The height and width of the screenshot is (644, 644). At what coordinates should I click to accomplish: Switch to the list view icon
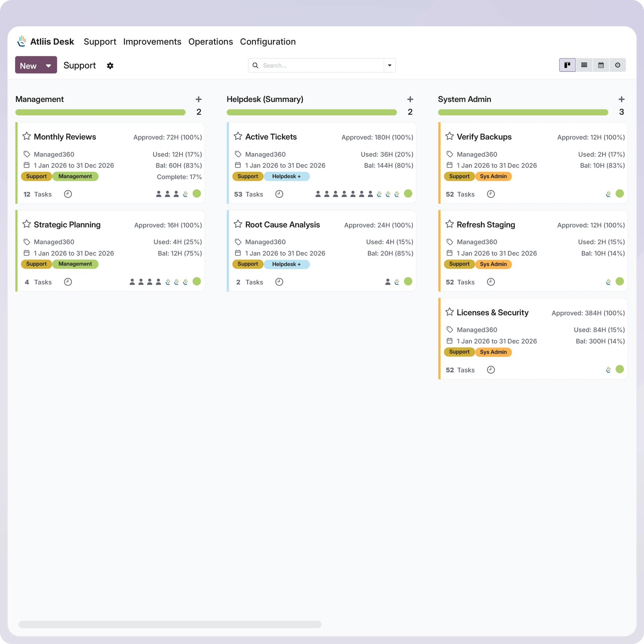(x=584, y=65)
